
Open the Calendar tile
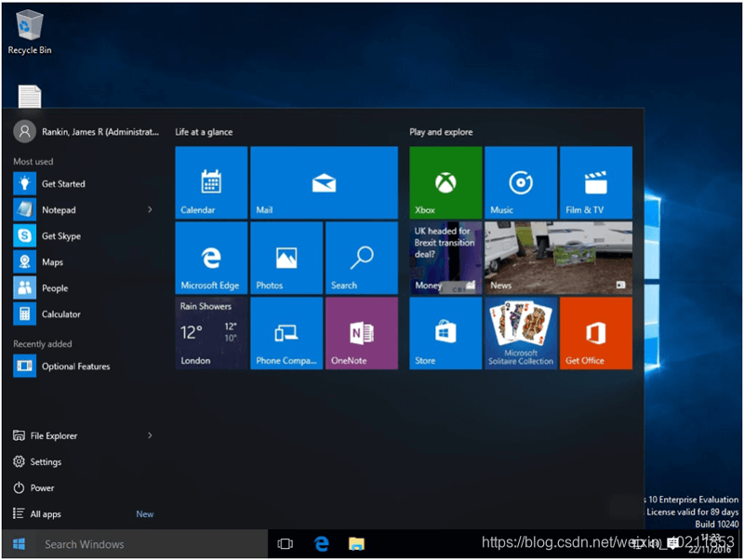click(211, 182)
